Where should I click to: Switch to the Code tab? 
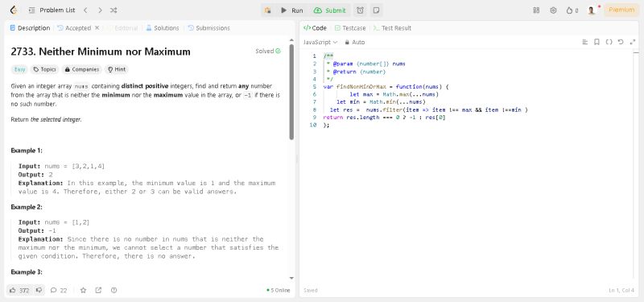[315, 28]
